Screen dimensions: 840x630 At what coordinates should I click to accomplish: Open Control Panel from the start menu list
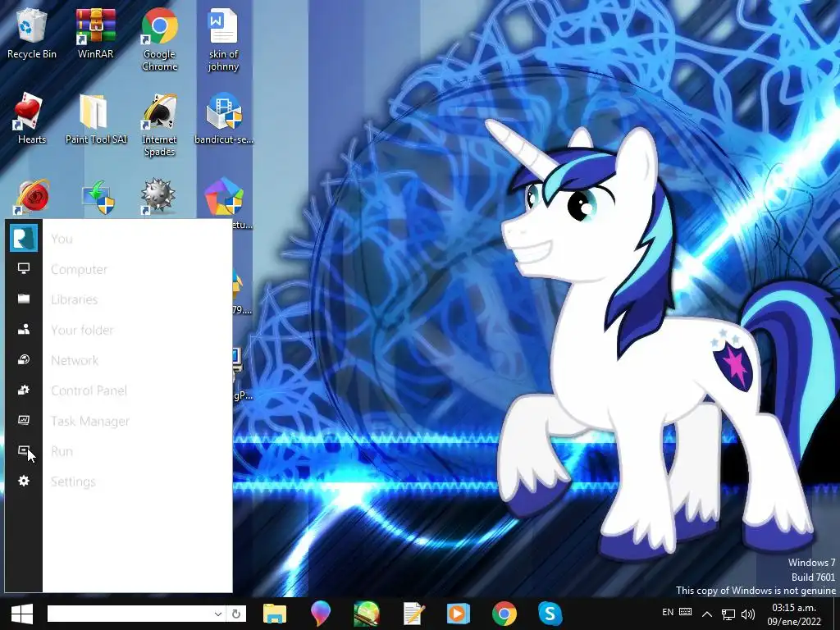pyautogui.click(x=89, y=390)
